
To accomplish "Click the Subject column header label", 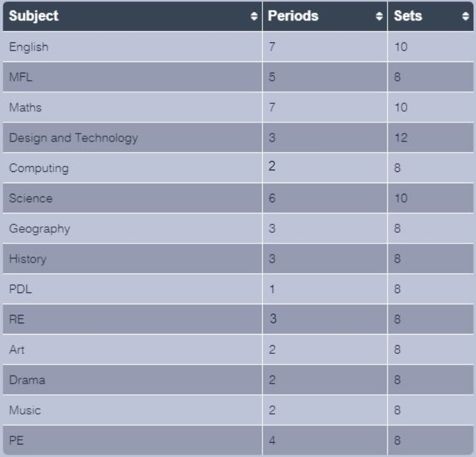I will [x=34, y=17].
